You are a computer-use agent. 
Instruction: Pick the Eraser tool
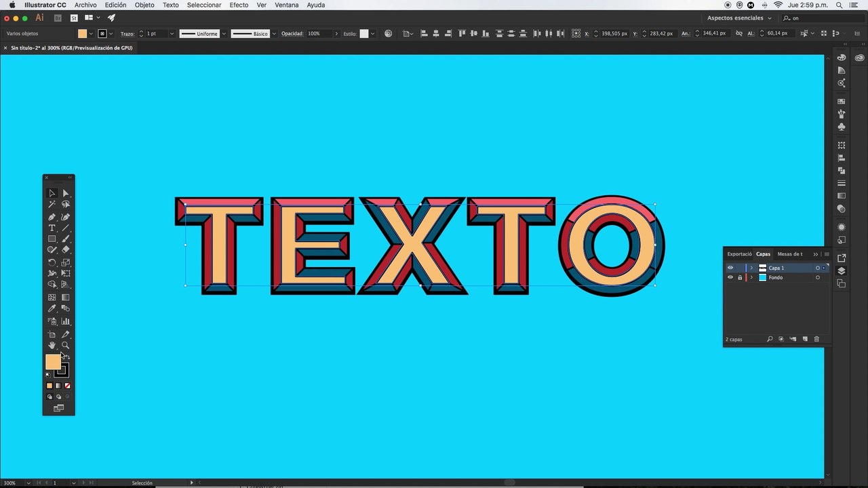66,249
